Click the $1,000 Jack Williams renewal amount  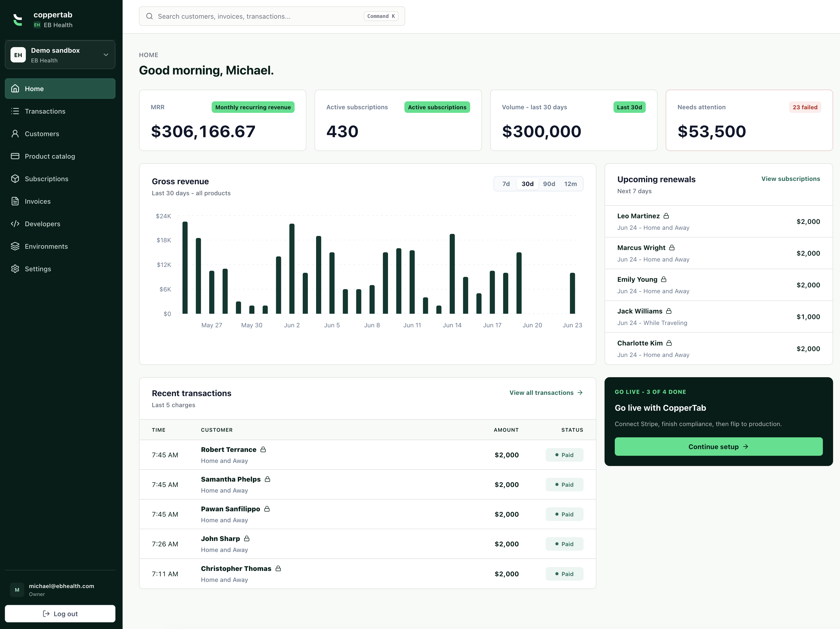(808, 317)
